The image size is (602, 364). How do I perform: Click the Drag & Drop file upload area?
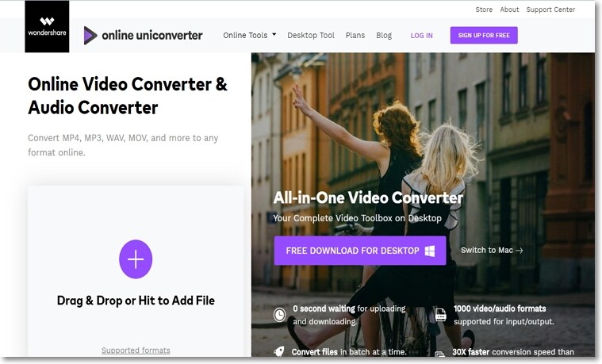coord(136,271)
